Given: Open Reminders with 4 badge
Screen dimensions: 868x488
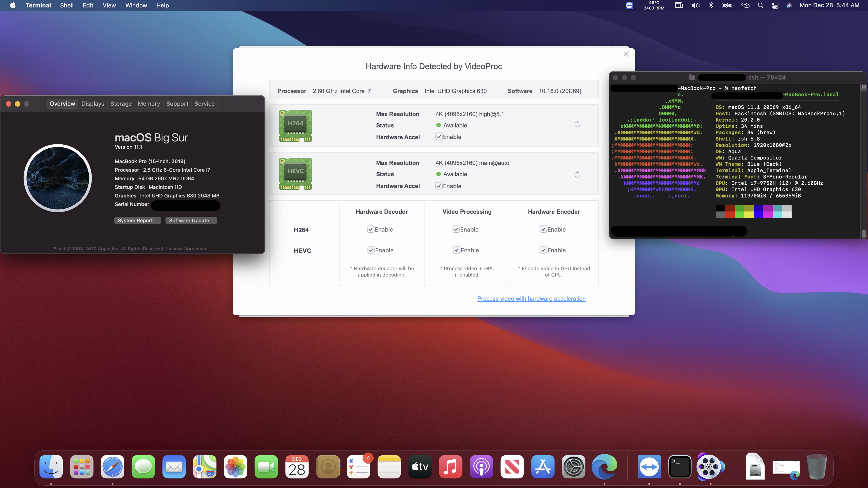Looking at the screenshot, I should pos(359,467).
